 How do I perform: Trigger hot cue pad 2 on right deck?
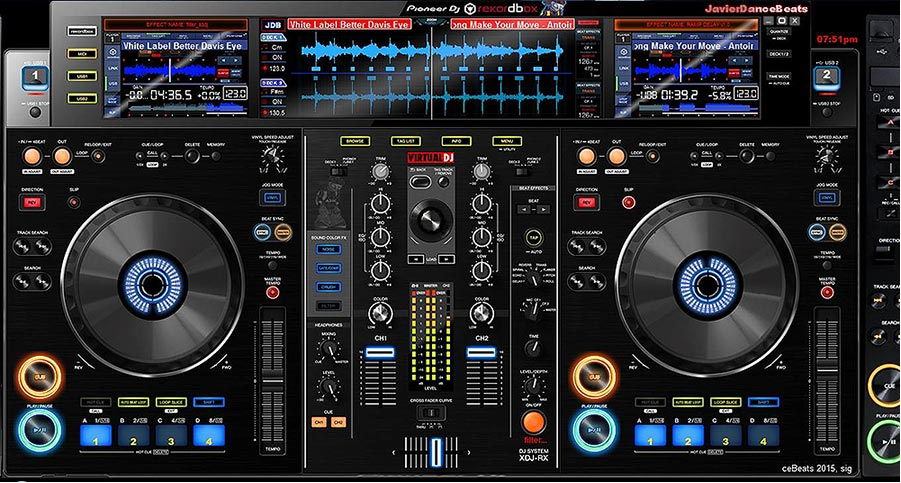click(x=688, y=436)
